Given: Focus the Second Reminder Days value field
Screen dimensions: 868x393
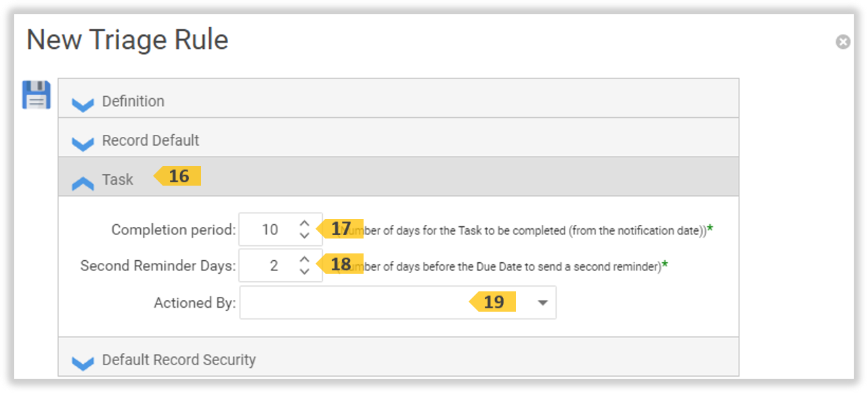Looking at the screenshot, I should [274, 266].
